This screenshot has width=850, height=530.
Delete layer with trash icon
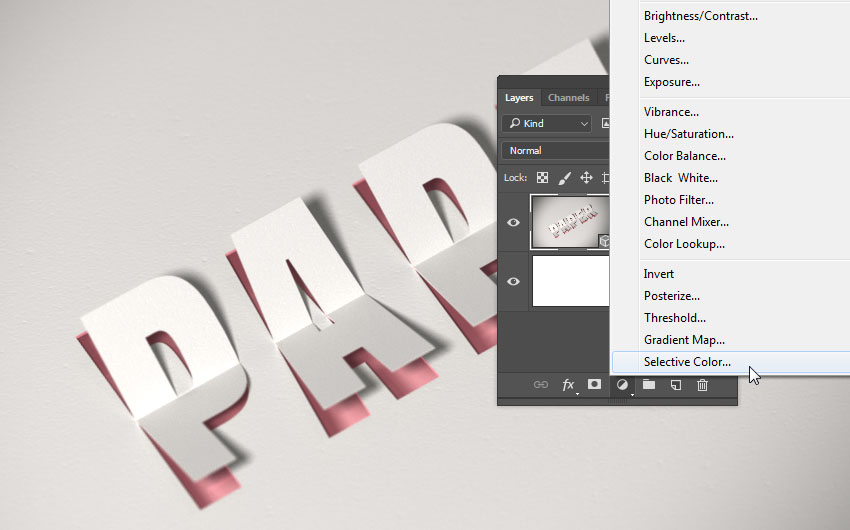pyautogui.click(x=702, y=385)
